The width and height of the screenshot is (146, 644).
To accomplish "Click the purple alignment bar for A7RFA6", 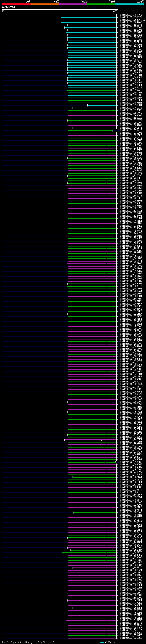I will click(x=92, y=186).
